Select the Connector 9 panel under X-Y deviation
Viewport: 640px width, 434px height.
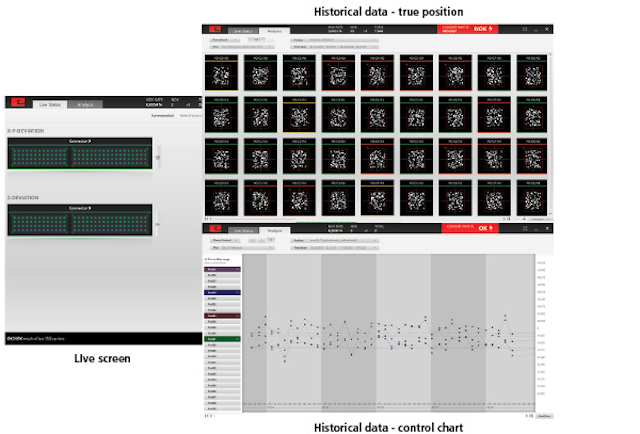point(80,153)
